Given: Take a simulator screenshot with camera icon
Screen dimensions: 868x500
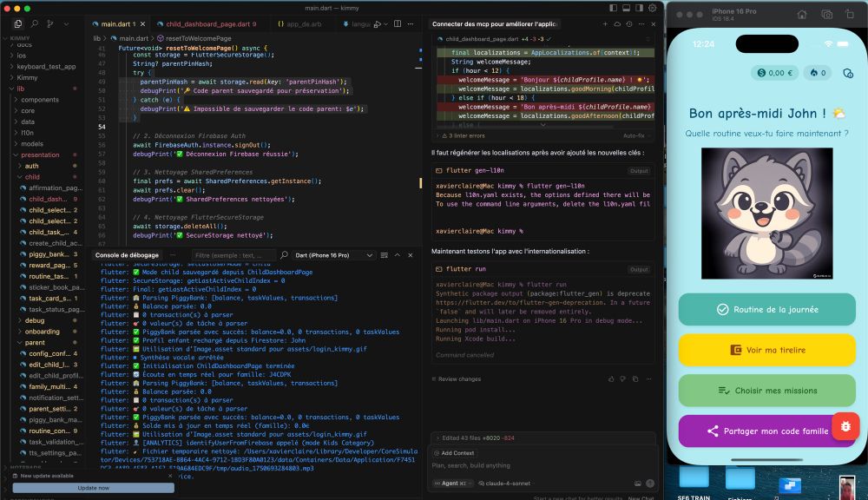Looking at the screenshot, I should coord(826,15).
